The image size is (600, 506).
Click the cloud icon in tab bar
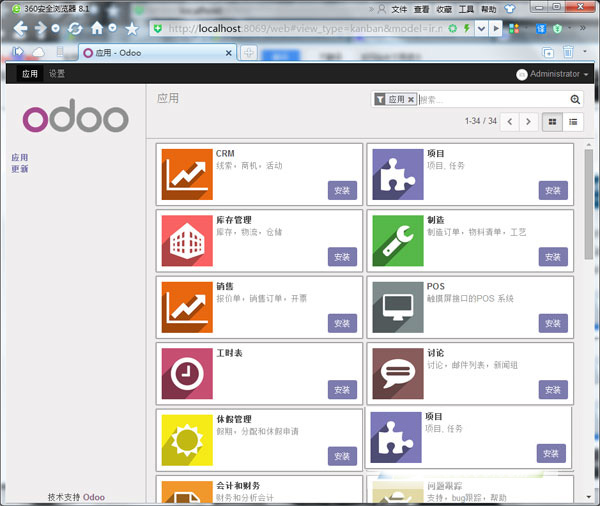tap(38, 52)
